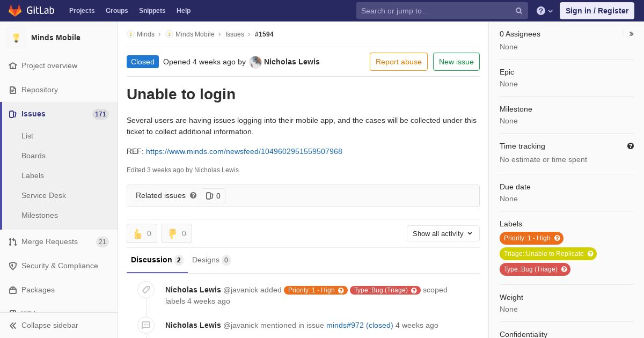Open the Service Desk sidebar item
This screenshot has width=644, height=338.
point(43,195)
